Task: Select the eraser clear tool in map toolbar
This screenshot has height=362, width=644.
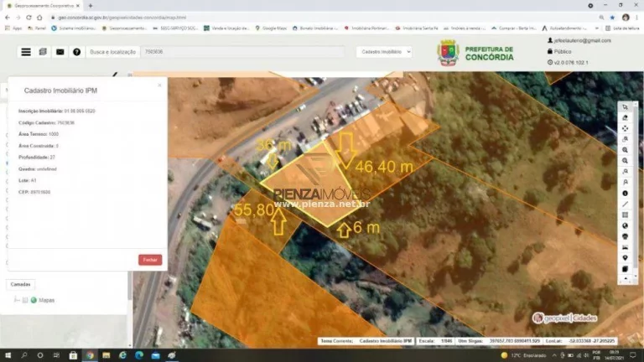Action: 625,118
